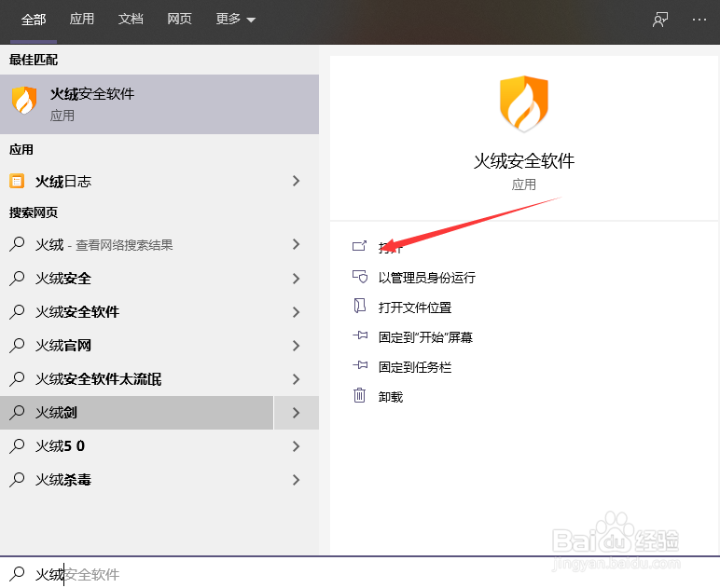Click the magnifier icon beside 火绒安全

point(17,279)
